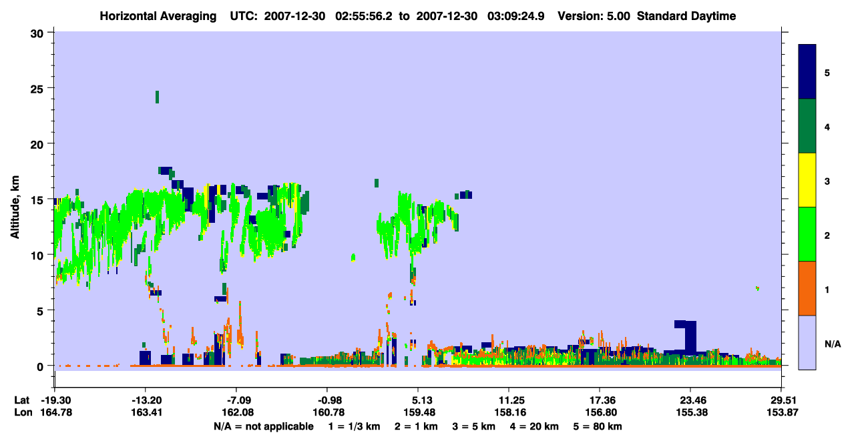Click the legend text '3 = 5 km'
The width and height of the screenshot is (868, 445).
point(473,426)
